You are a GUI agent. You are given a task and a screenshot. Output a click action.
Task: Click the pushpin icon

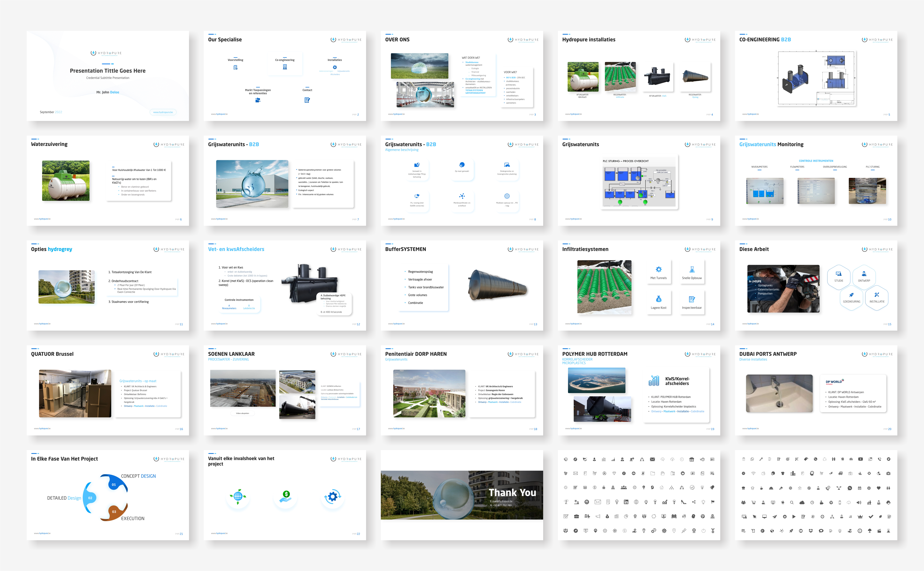(x=684, y=531)
